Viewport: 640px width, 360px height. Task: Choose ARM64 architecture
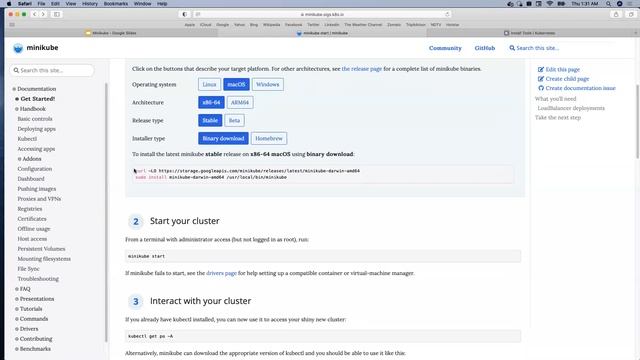[240, 102]
